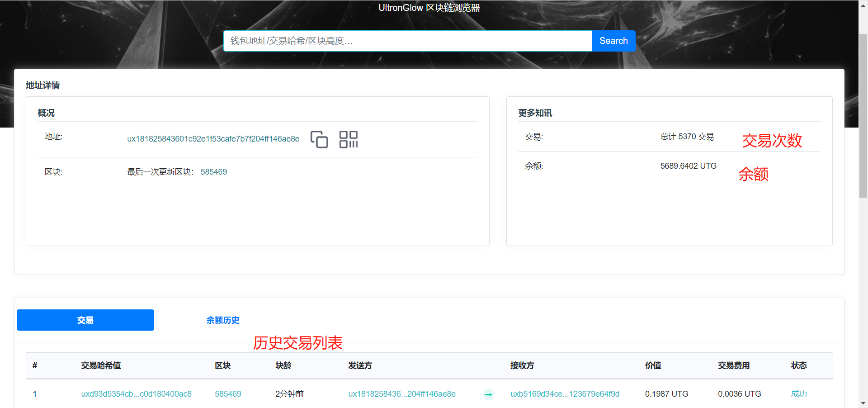Open last updated block 585469 link
868x408 pixels.
click(214, 172)
